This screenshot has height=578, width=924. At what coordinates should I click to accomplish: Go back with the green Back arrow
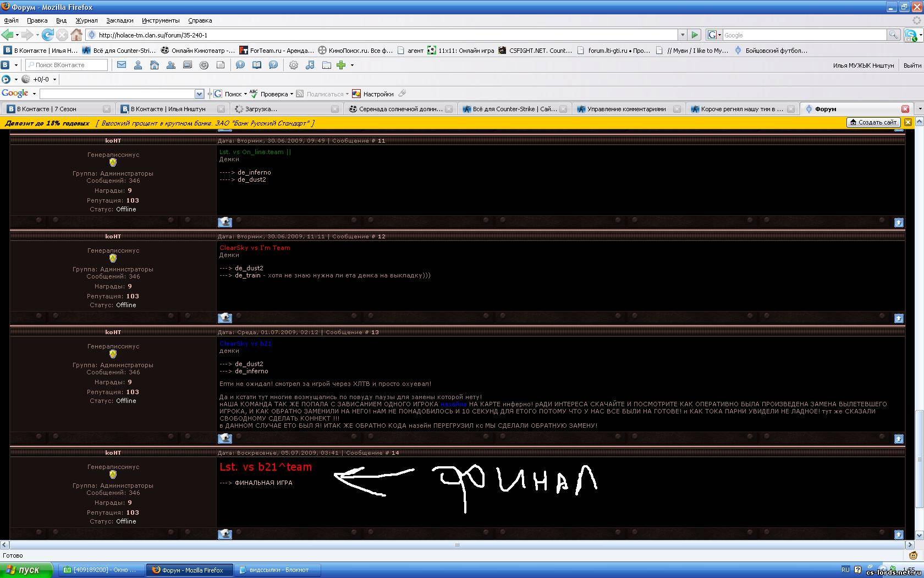click(x=8, y=35)
